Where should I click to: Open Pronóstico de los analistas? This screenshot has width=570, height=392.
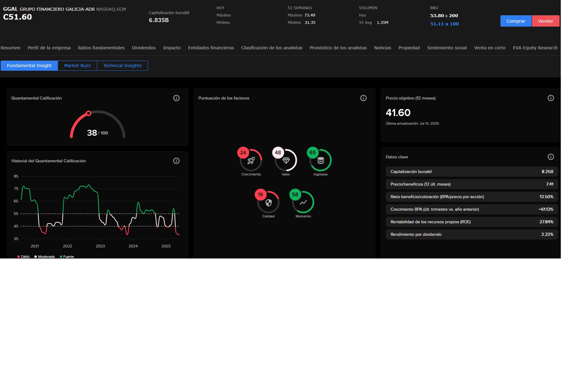338,48
